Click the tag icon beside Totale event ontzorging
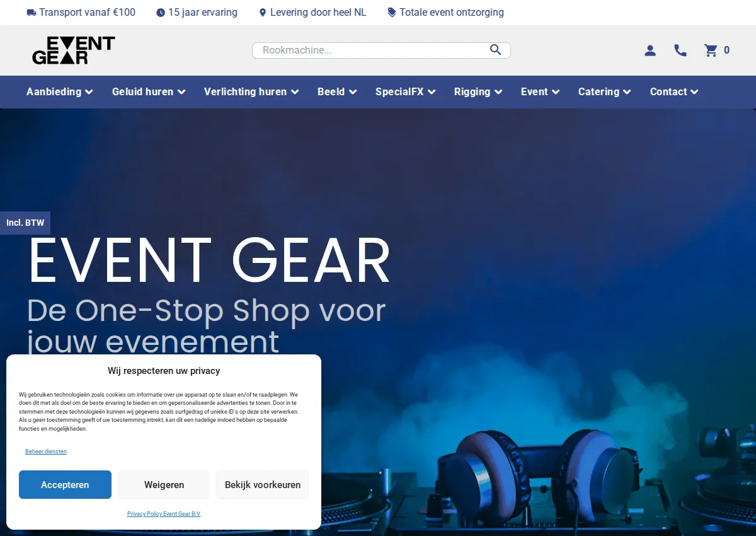Viewport: 756px width, 536px height. coord(392,13)
